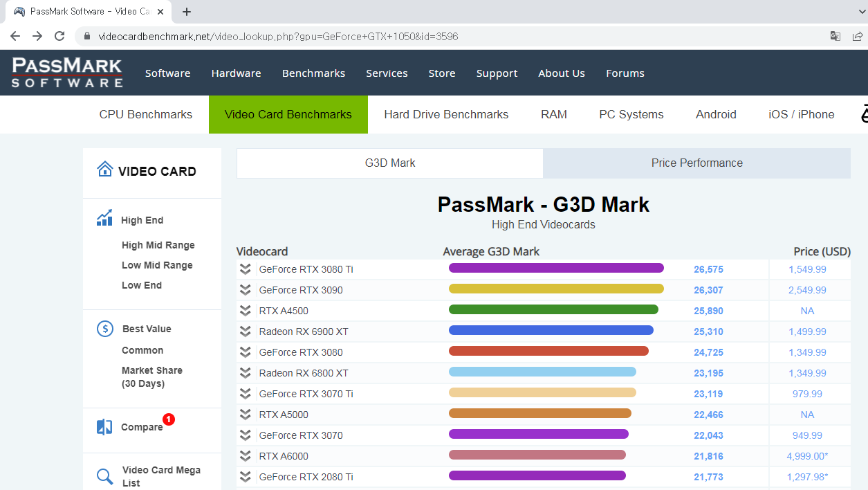Click the 26,575 G3D Mark score
This screenshot has width=868, height=490.
(x=709, y=269)
